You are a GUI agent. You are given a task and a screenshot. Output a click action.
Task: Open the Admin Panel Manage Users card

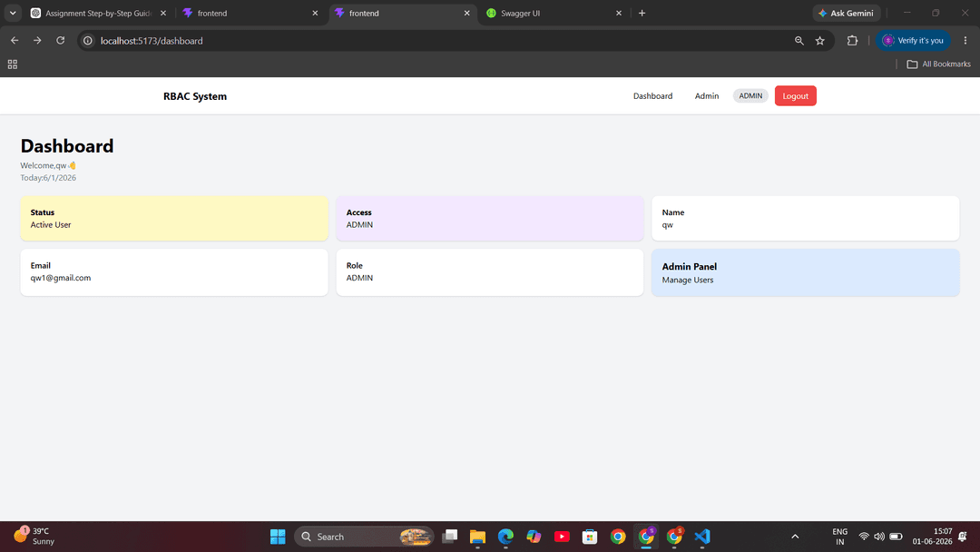point(805,272)
